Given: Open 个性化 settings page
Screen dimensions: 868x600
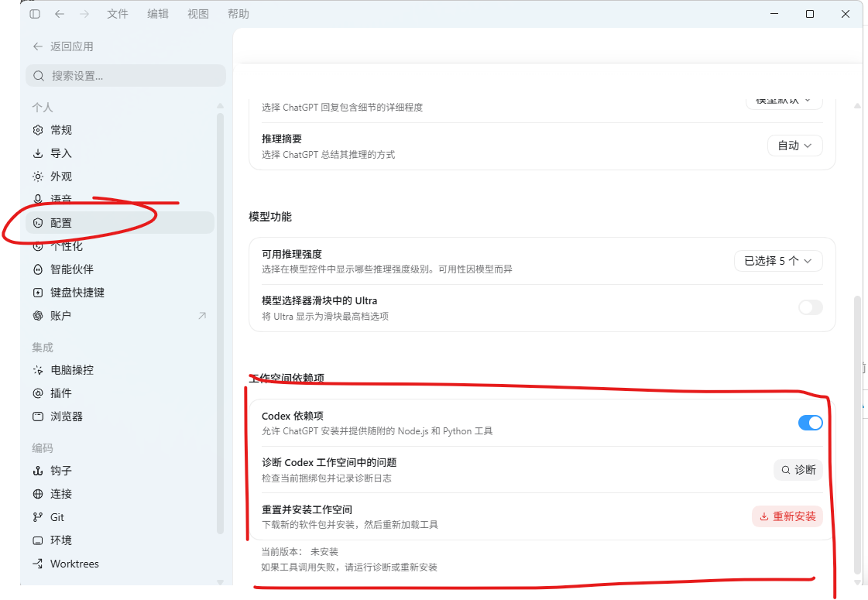Looking at the screenshot, I should (119, 246).
